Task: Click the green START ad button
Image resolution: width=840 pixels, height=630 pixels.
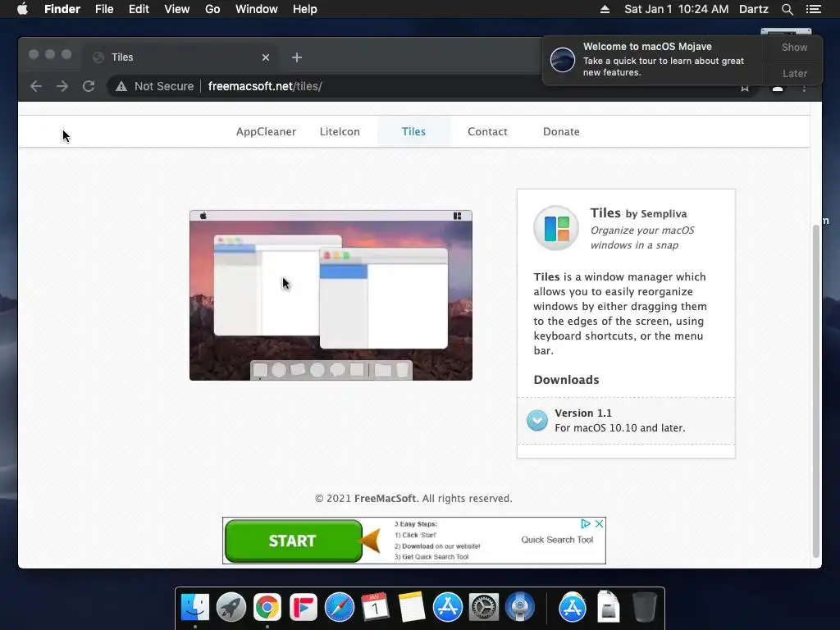Action: 294,541
